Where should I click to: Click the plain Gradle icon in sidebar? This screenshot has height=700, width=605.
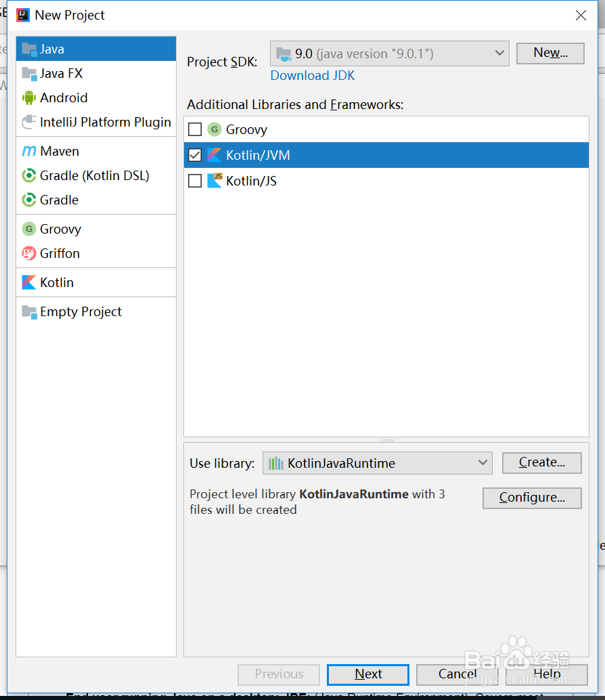(29, 200)
